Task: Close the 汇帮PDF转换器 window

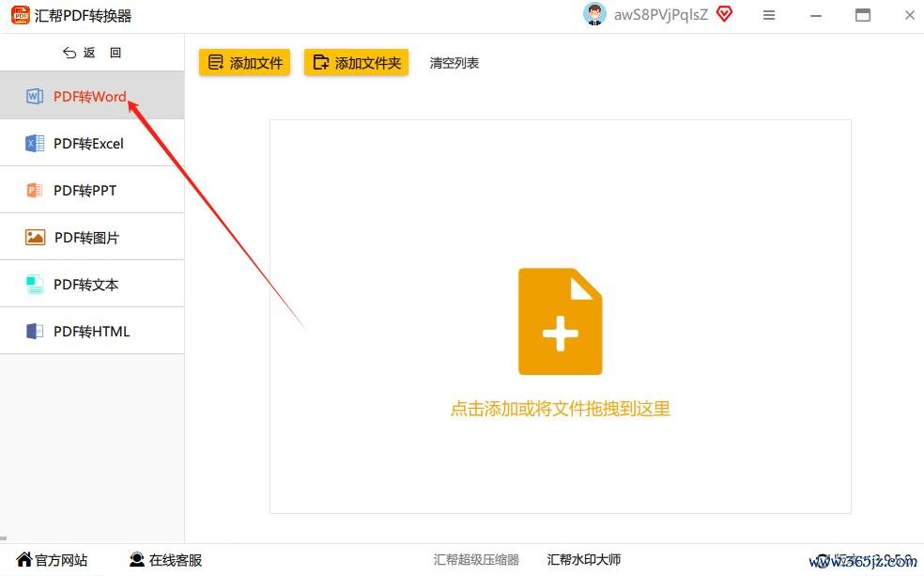Action: coord(910,15)
